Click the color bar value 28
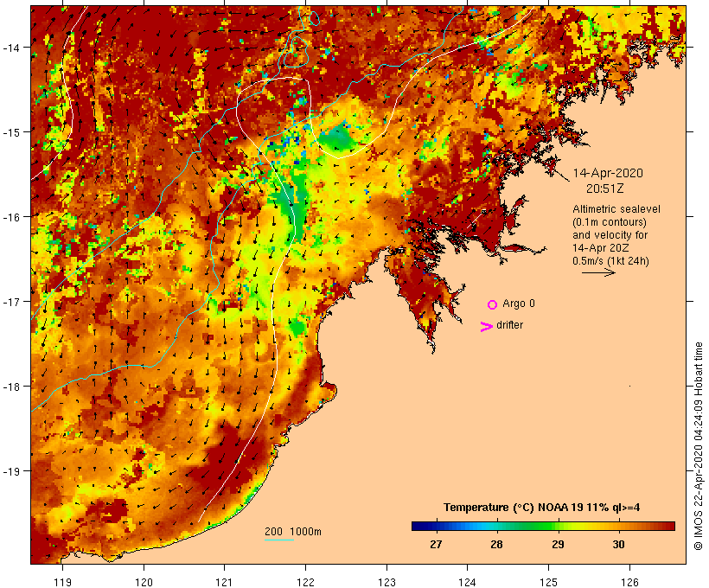The width and height of the screenshot is (709, 588). click(496, 544)
